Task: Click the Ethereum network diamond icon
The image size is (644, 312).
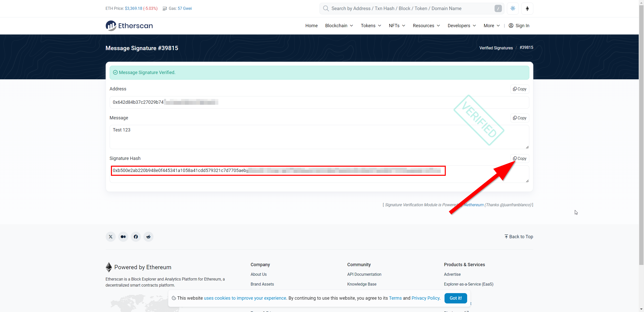Action: (x=527, y=9)
